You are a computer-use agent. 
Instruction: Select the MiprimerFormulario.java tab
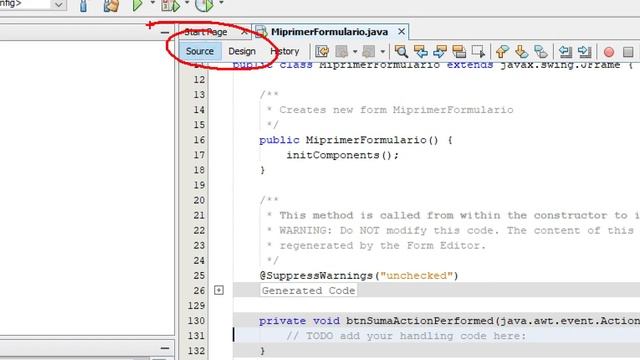pos(329,32)
